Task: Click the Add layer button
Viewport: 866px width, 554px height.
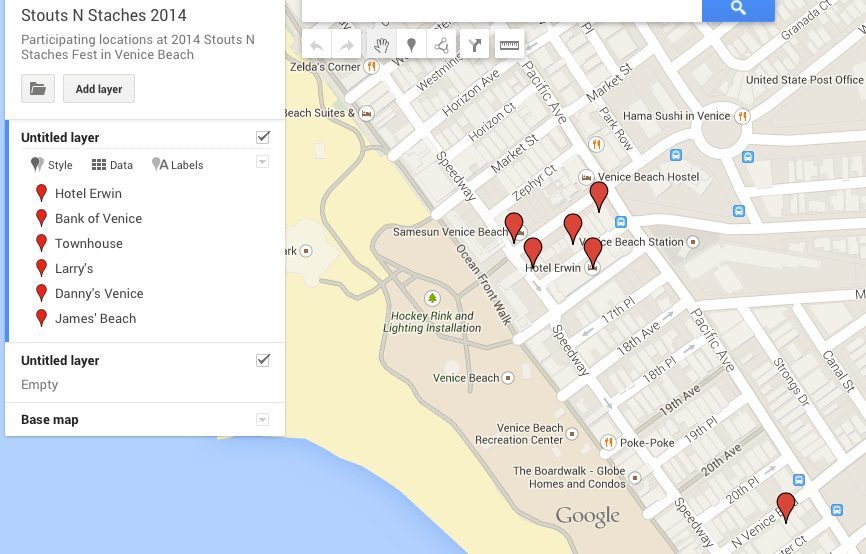Action: point(99,89)
